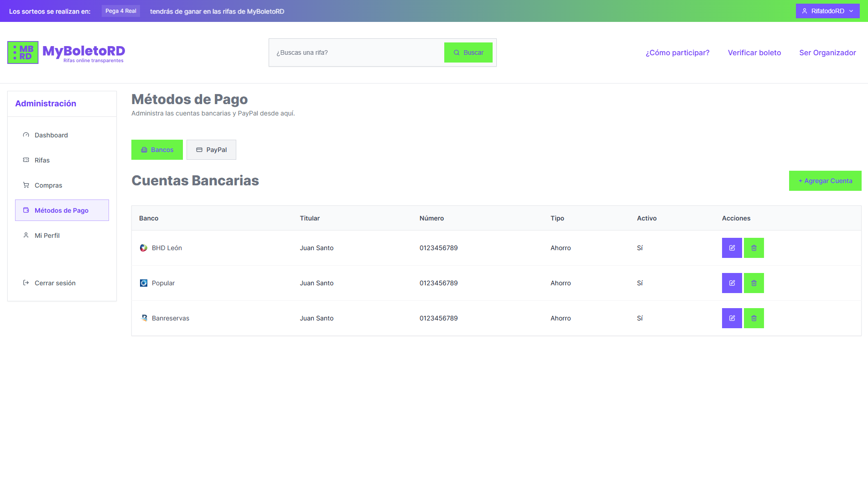Delete the Popular bank account

(x=754, y=283)
